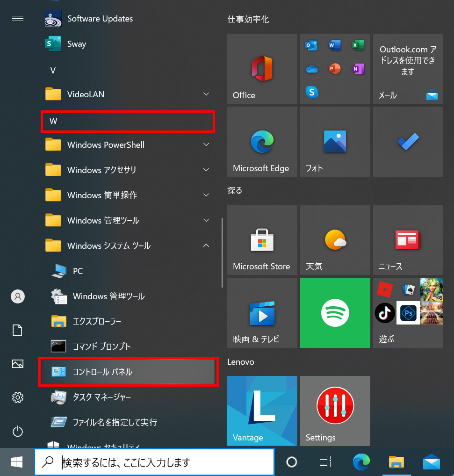Open Settings gear in Start sidebar
This screenshot has width=454, height=476.
click(x=18, y=397)
